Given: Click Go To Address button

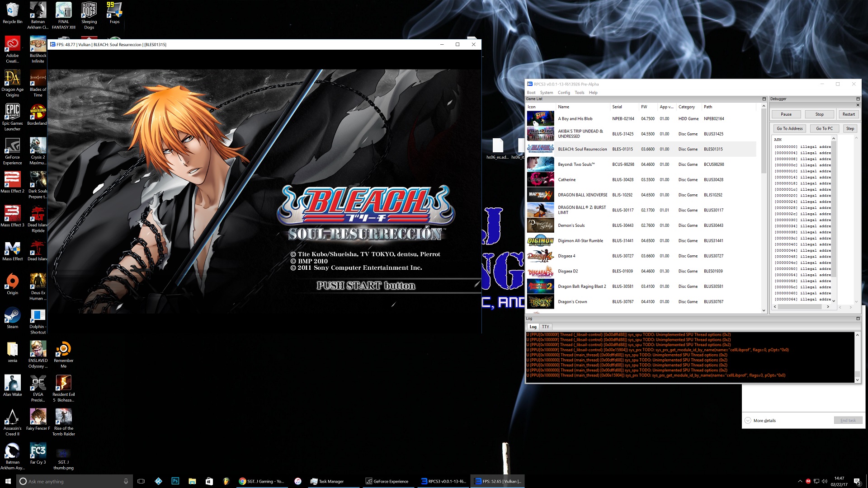Looking at the screenshot, I should (789, 128).
